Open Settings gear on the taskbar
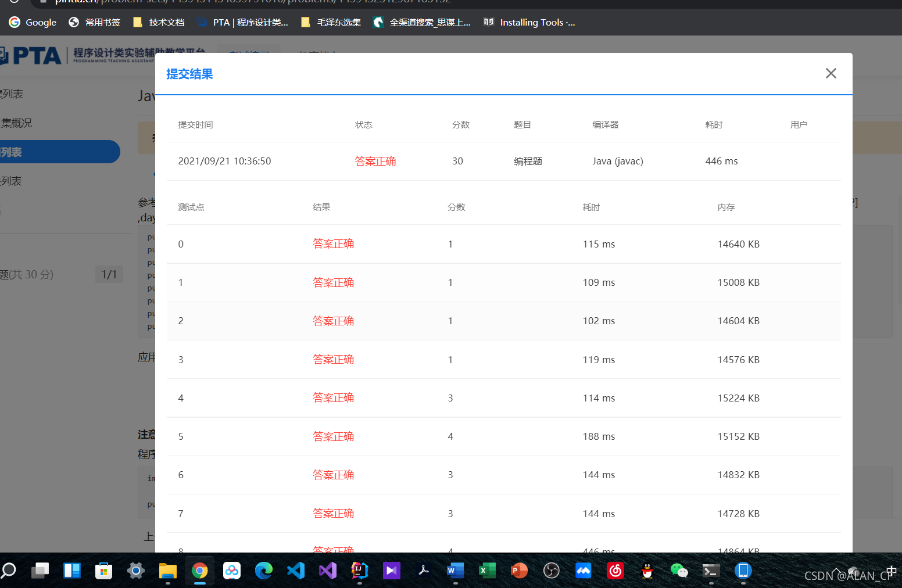This screenshot has width=902, height=588. tap(136, 571)
